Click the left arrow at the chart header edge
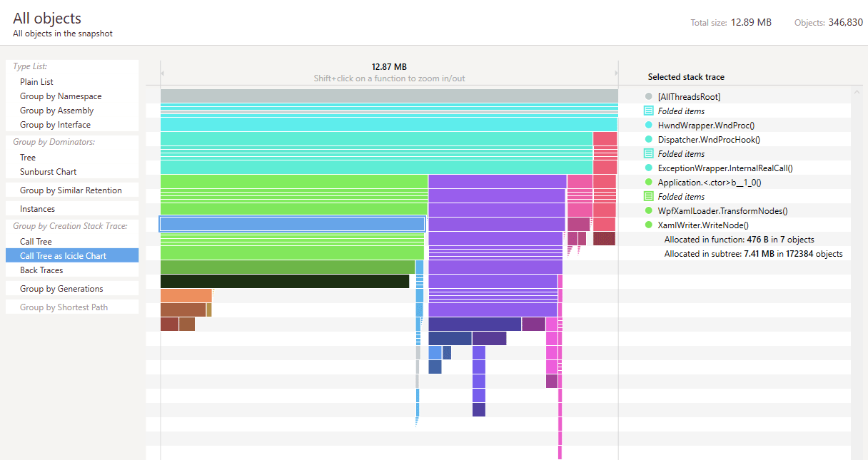868x460 pixels. pyautogui.click(x=162, y=73)
